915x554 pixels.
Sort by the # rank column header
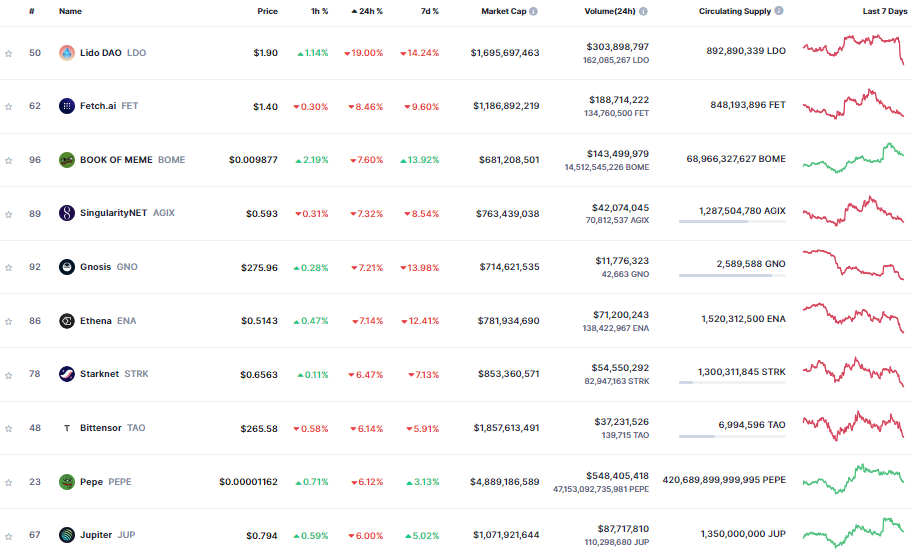click(32, 11)
